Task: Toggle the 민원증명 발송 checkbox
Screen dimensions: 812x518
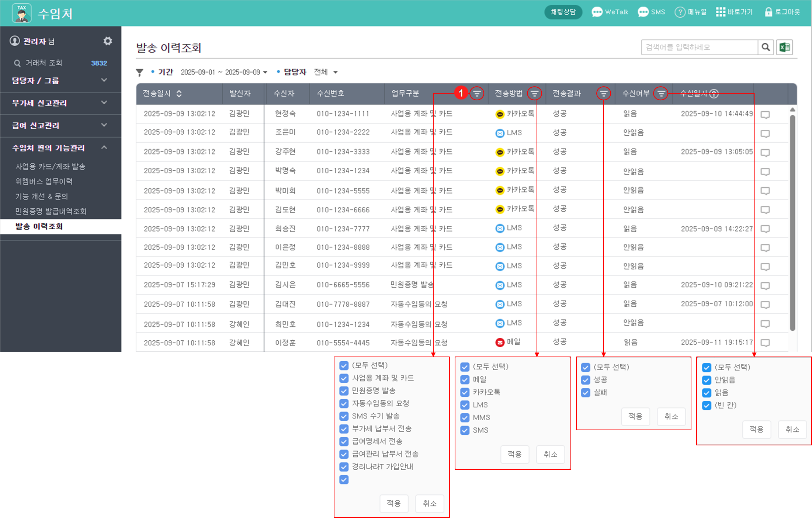Action: pyautogui.click(x=344, y=391)
